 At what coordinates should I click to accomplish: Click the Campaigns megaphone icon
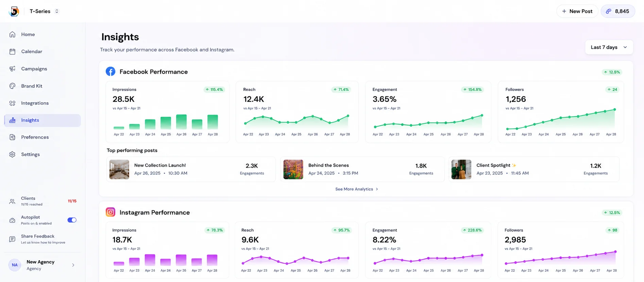pos(13,69)
